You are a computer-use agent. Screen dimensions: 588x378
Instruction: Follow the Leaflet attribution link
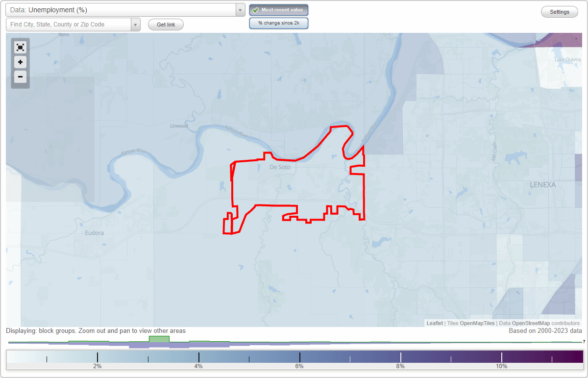[434, 323]
